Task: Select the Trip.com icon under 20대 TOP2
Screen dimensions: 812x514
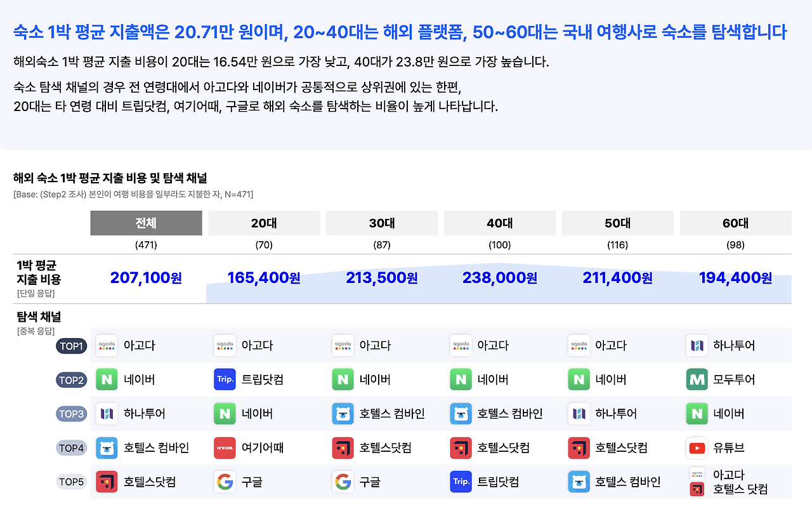Action: pyautogui.click(x=225, y=379)
